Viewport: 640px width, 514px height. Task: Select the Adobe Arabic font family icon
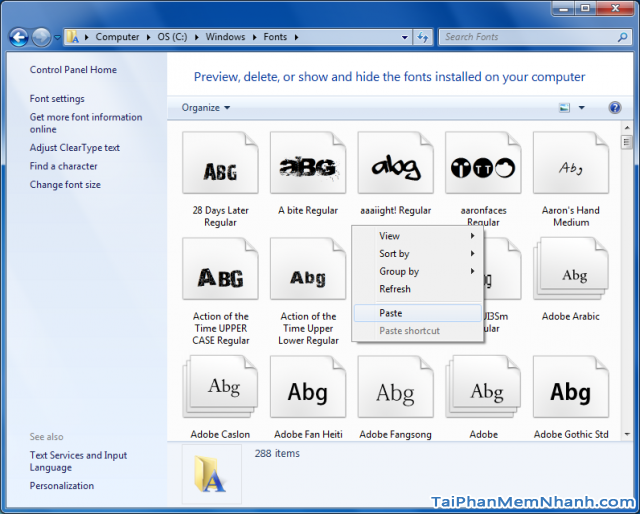(571, 269)
